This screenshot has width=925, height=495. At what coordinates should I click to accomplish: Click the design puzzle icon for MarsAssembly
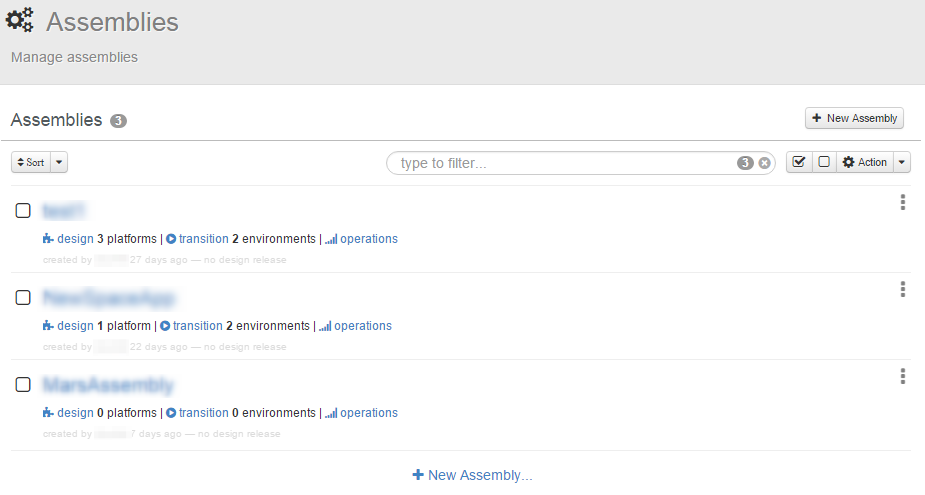(48, 413)
